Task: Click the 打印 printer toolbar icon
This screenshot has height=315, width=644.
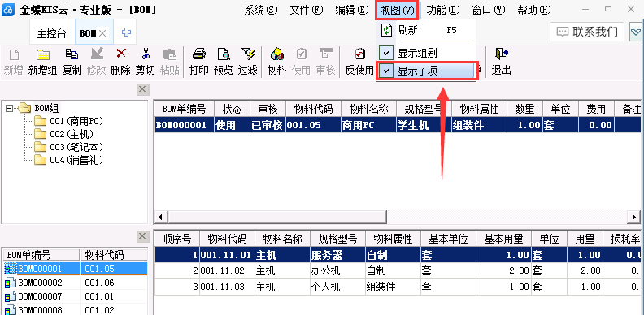Action: tap(198, 62)
